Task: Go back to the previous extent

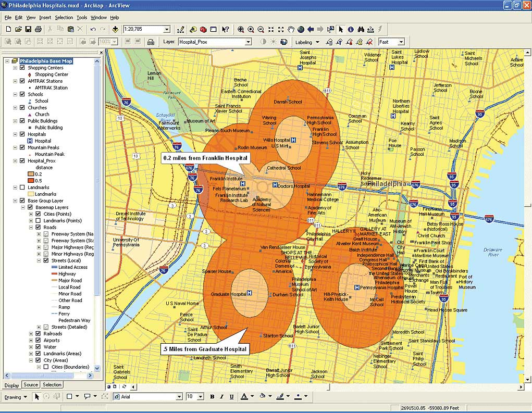Action: coord(311,30)
